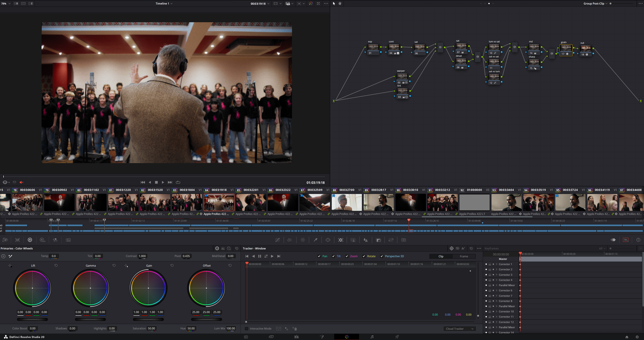Click the auto balance button in Primaries

tap(3, 256)
